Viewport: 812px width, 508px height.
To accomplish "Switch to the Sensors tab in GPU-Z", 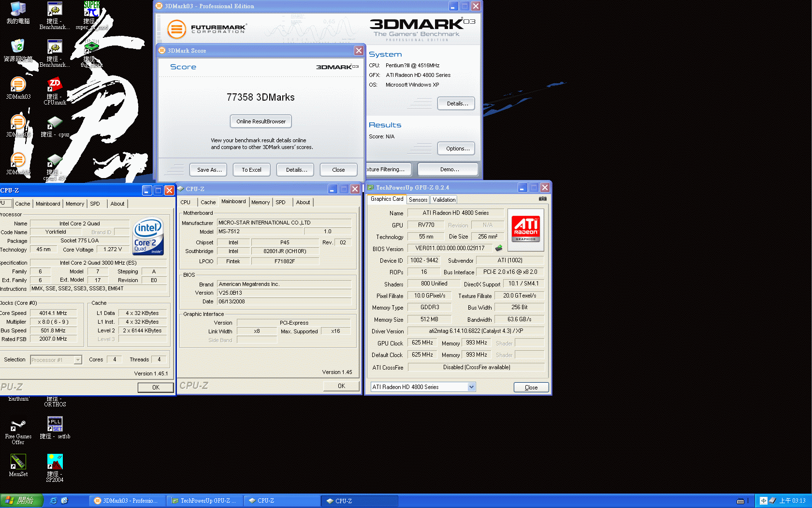I will click(x=418, y=200).
